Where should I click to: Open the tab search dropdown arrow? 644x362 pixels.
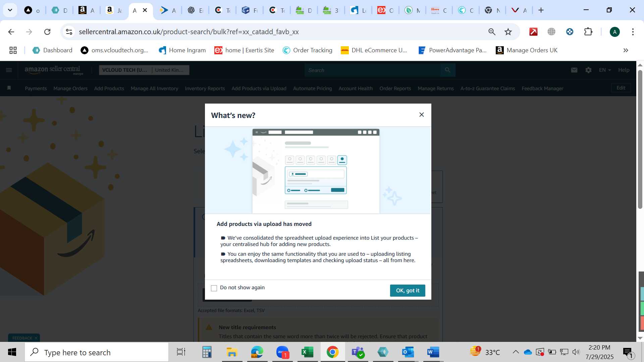[10, 10]
